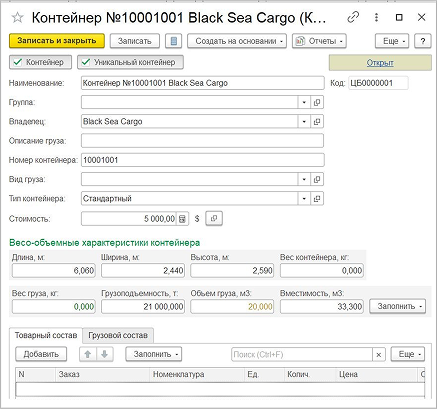This screenshot has height=409, width=437.
Task: Open the calculator in the Стоимость field
Action: [182, 219]
